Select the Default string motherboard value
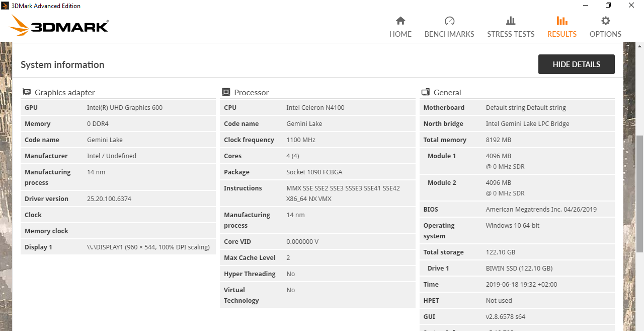This screenshot has height=331, width=644. [526, 107]
